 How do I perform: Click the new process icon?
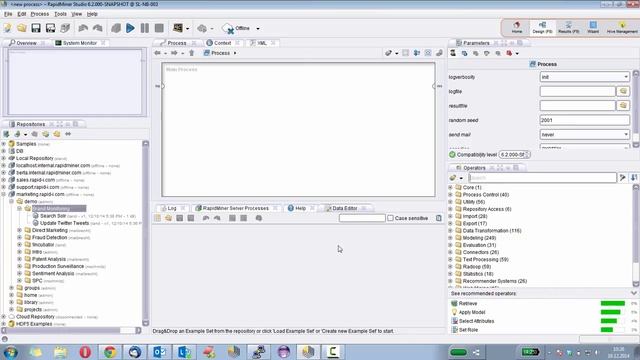pos(8,28)
